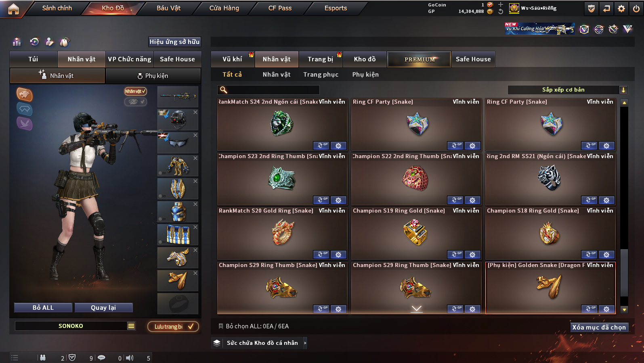The height and width of the screenshot is (363, 644).
Task: Open the mouse customization icon
Action: tap(65, 42)
